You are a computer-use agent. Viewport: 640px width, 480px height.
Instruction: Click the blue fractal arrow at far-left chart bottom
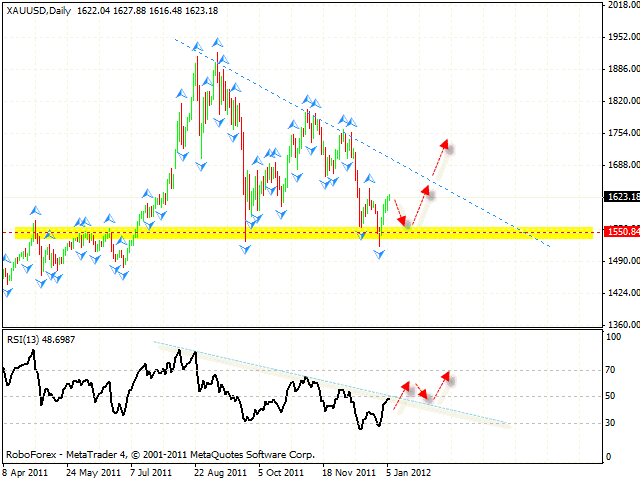click(x=8, y=291)
